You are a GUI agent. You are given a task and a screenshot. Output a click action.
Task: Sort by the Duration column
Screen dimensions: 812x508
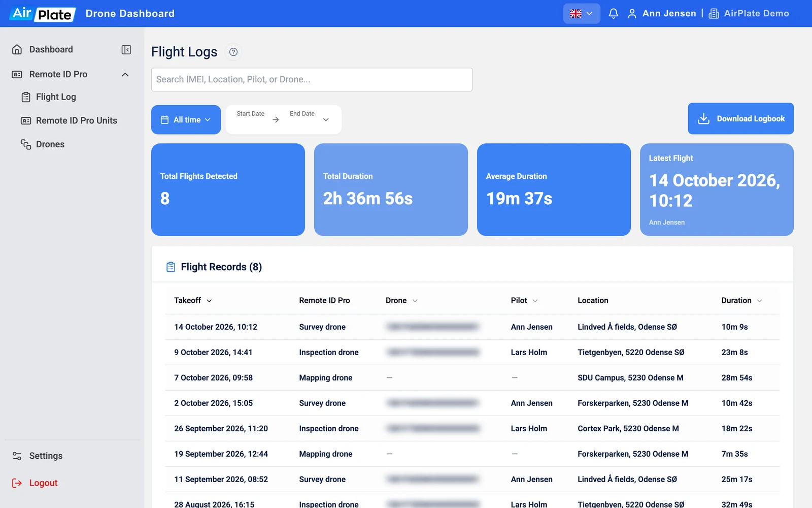tap(741, 301)
